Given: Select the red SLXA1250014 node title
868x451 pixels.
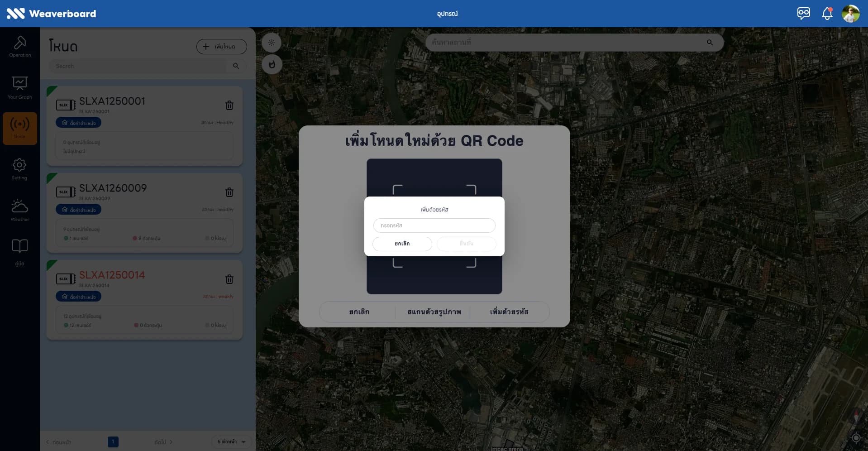Looking at the screenshot, I should click(112, 275).
